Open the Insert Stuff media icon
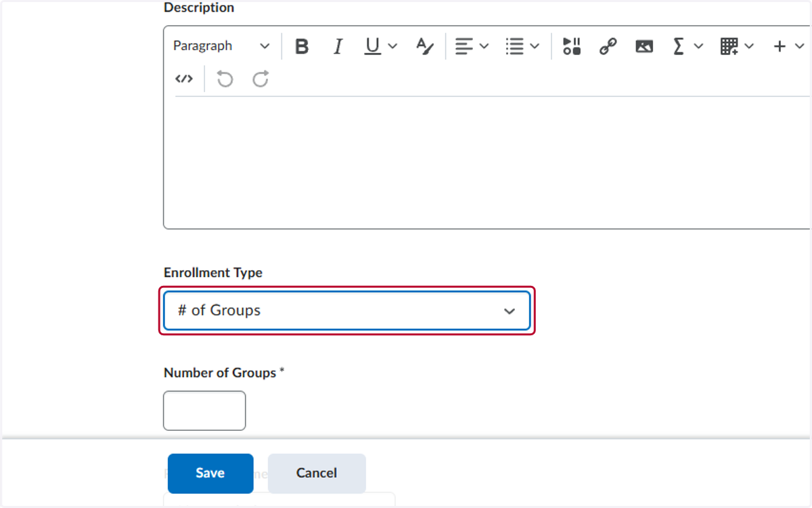The width and height of the screenshot is (812, 508). (x=572, y=46)
